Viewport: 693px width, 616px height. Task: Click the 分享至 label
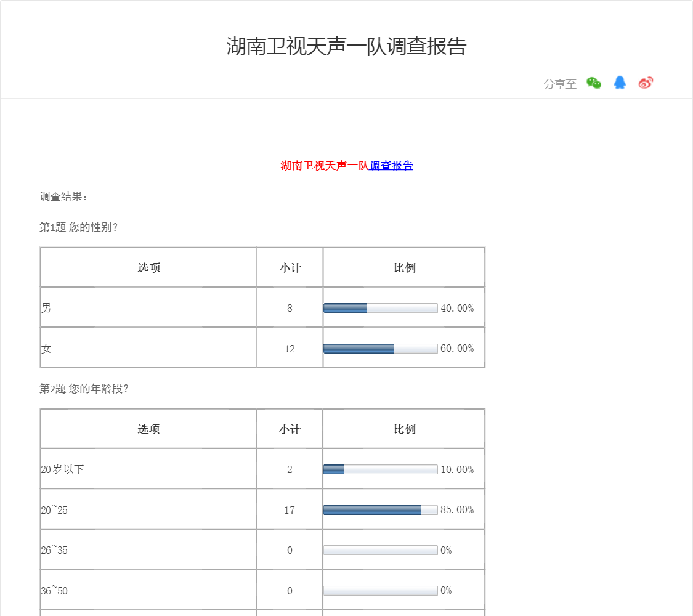560,84
